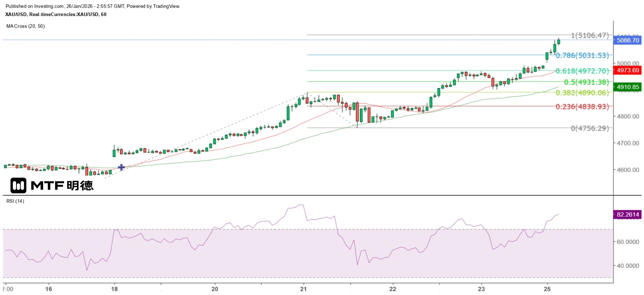Select the 0.618(4972.70) Fibonacci level label

[582, 71]
